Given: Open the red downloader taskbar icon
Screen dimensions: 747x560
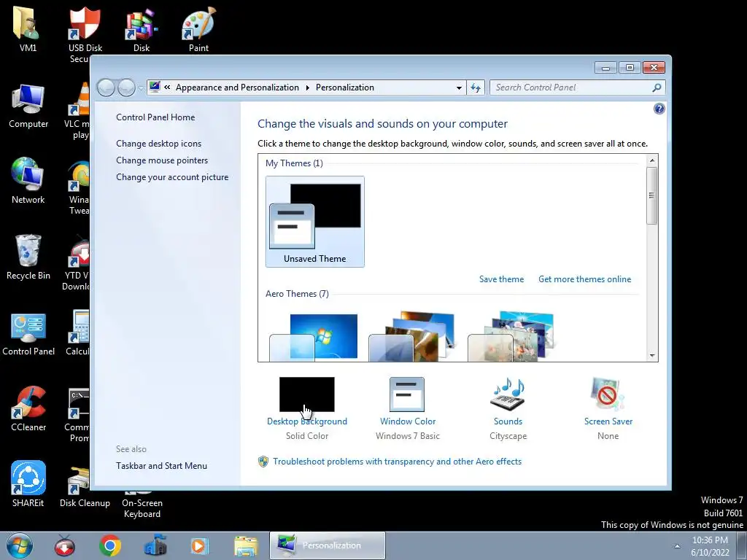Looking at the screenshot, I should pos(65,545).
